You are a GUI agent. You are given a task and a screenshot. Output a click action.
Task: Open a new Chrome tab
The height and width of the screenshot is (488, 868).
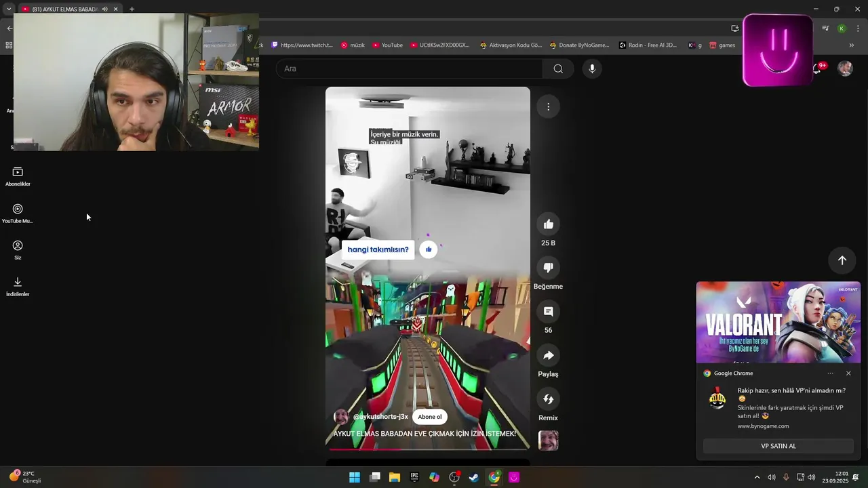pyautogui.click(x=132, y=9)
